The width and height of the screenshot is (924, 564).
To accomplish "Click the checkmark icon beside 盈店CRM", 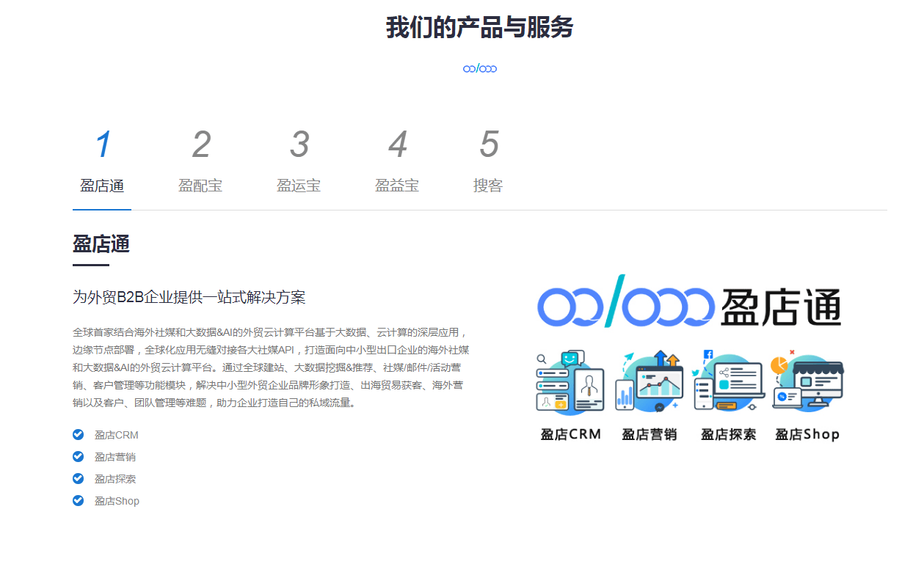I will [x=79, y=434].
